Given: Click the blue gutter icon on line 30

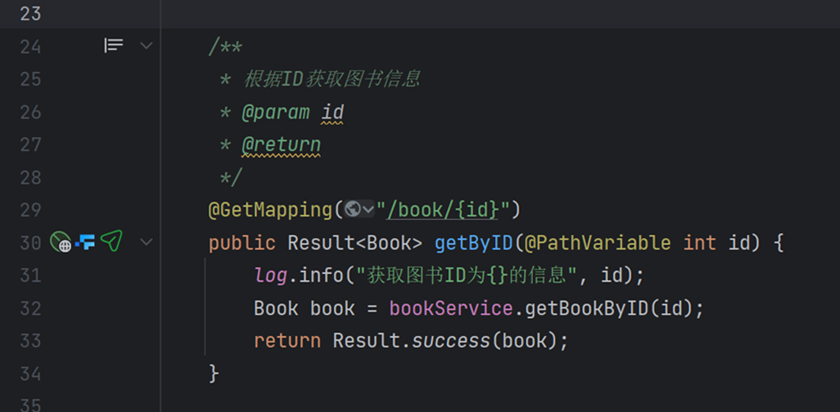Looking at the screenshot, I should (85, 243).
